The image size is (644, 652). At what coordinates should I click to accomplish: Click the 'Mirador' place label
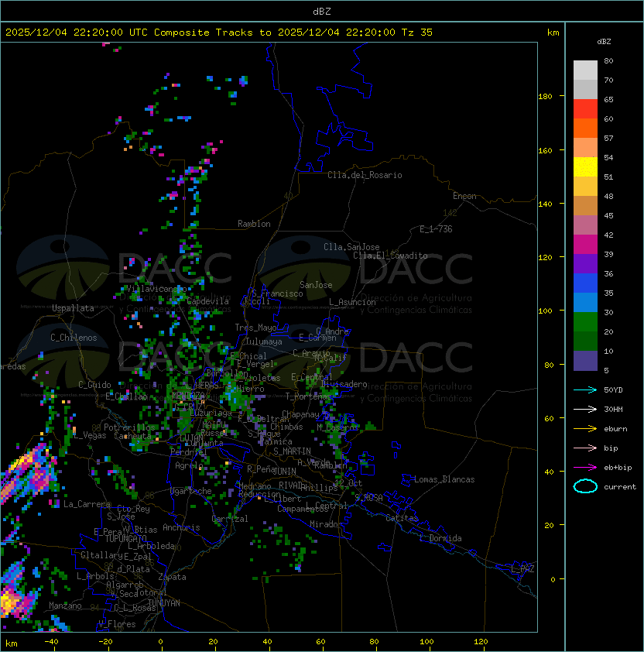coord(326,524)
